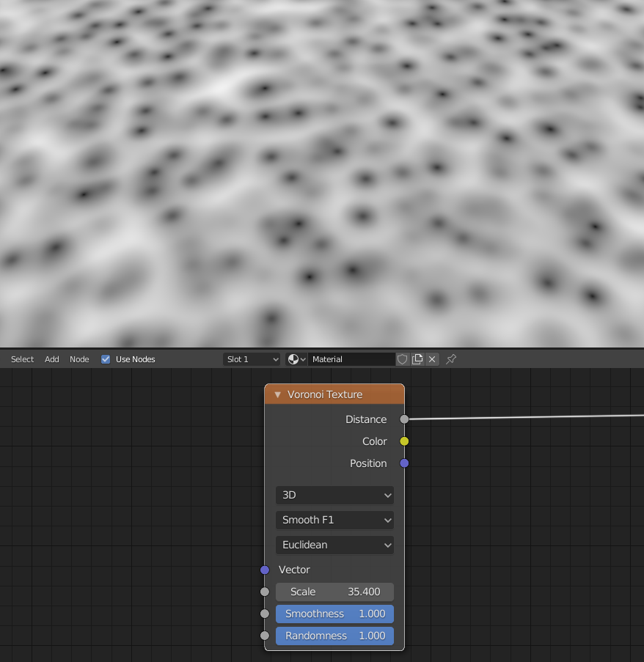Open the 3D dimensions dropdown
This screenshot has width=644, height=662.
pyautogui.click(x=334, y=495)
